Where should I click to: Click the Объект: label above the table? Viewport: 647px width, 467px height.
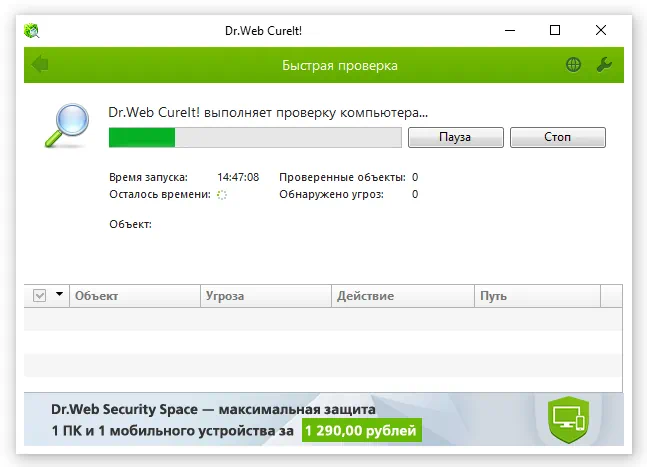point(130,224)
